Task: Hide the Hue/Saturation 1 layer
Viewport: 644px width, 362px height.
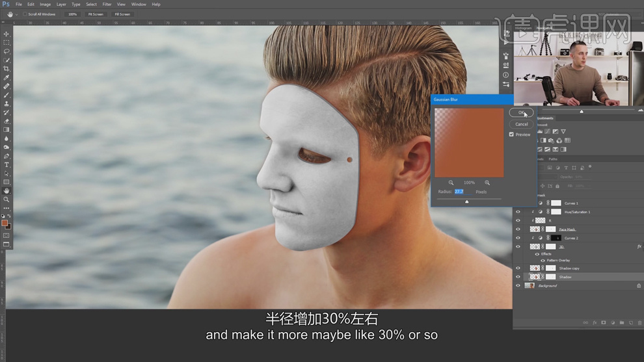Action: click(x=518, y=212)
